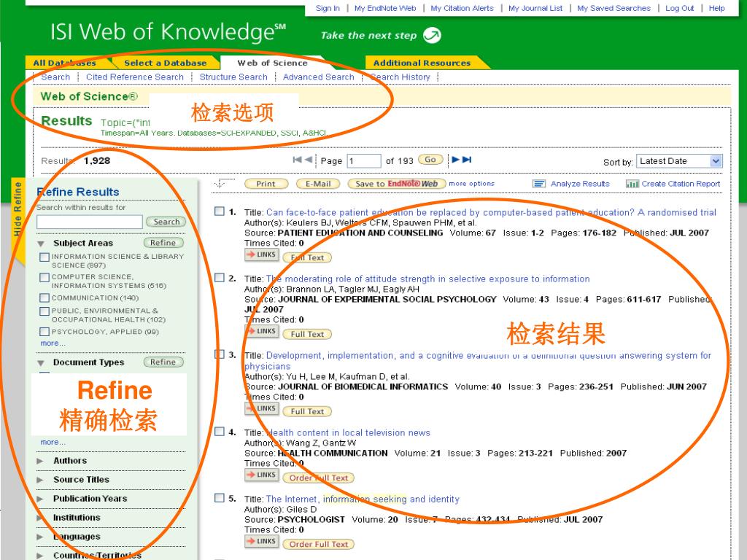Image resolution: width=747 pixels, height=560 pixels.
Task: Open the Sort by dropdown
Action: (x=679, y=161)
